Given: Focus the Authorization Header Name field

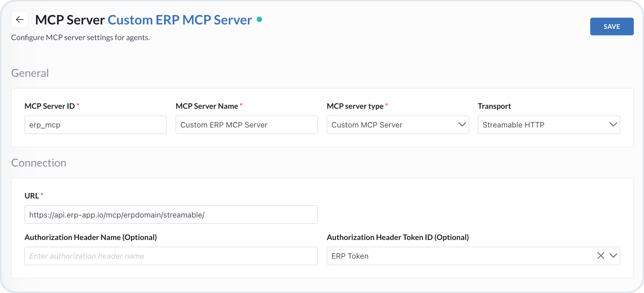Looking at the screenshot, I should pyautogui.click(x=171, y=256).
